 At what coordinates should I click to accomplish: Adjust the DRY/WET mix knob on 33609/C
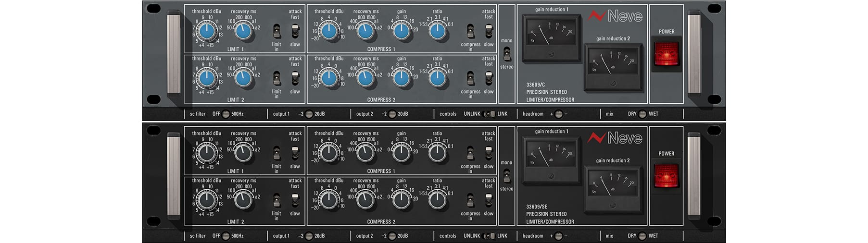tap(642, 114)
